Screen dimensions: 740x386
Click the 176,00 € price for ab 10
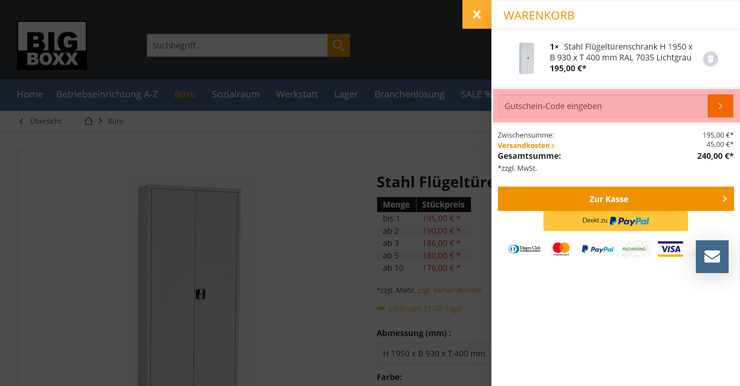(441, 268)
